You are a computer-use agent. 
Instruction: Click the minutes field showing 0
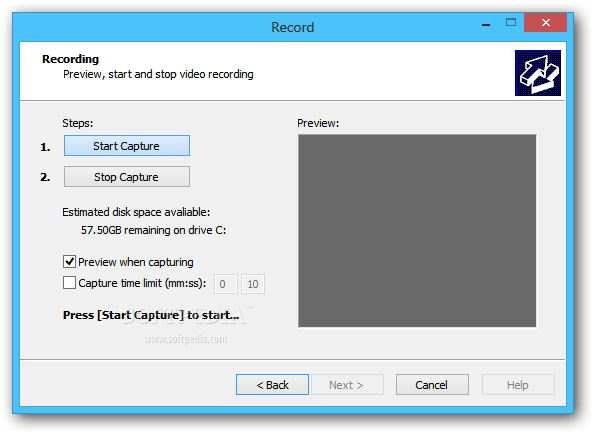coord(226,284)
